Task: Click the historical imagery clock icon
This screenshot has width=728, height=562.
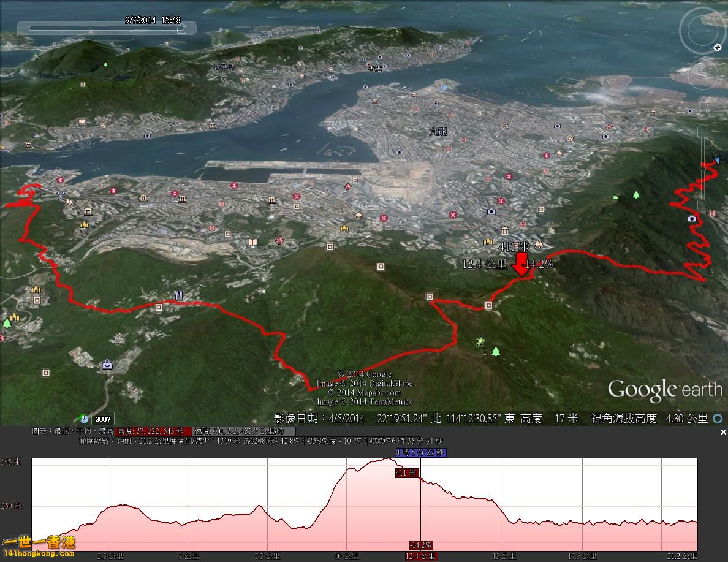Action: [x=84, y=419]
